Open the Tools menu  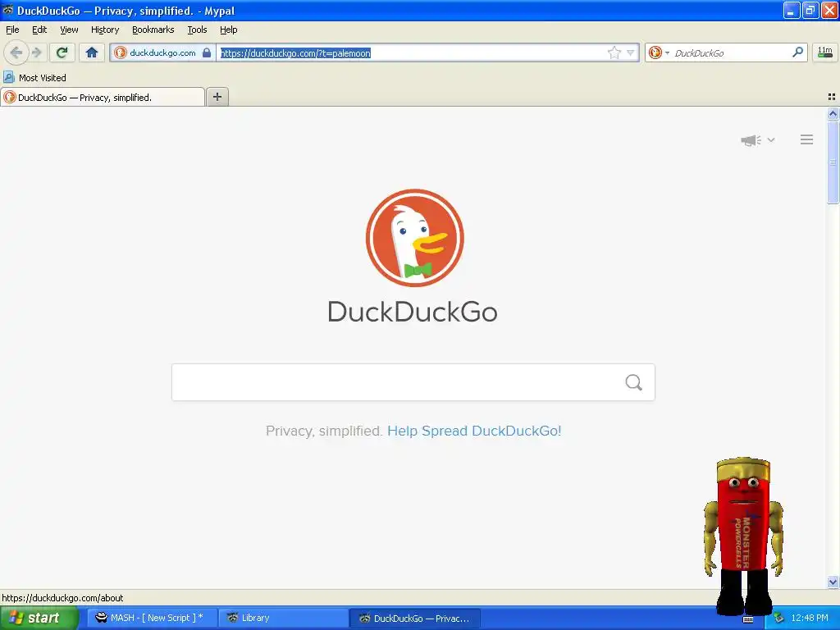(197, 30)
